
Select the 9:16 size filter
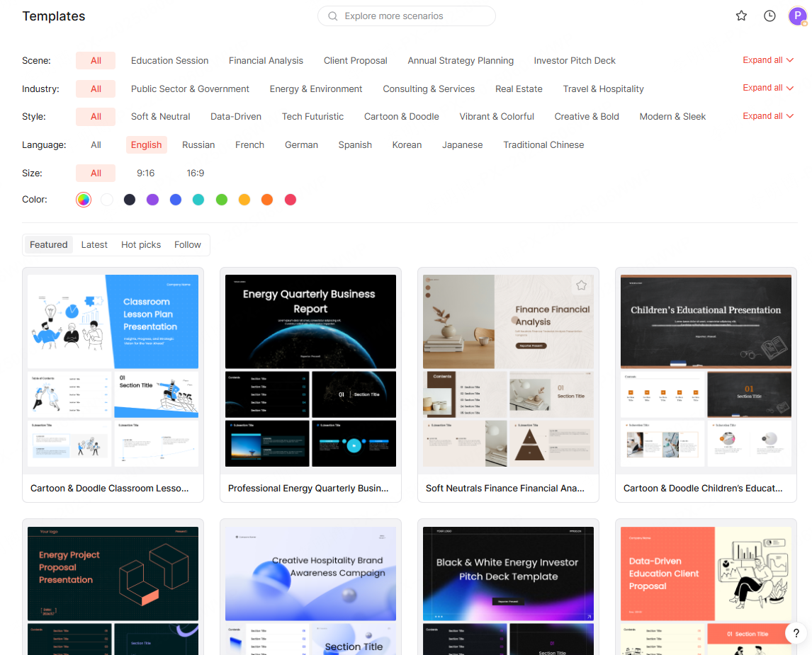(145, 173)
